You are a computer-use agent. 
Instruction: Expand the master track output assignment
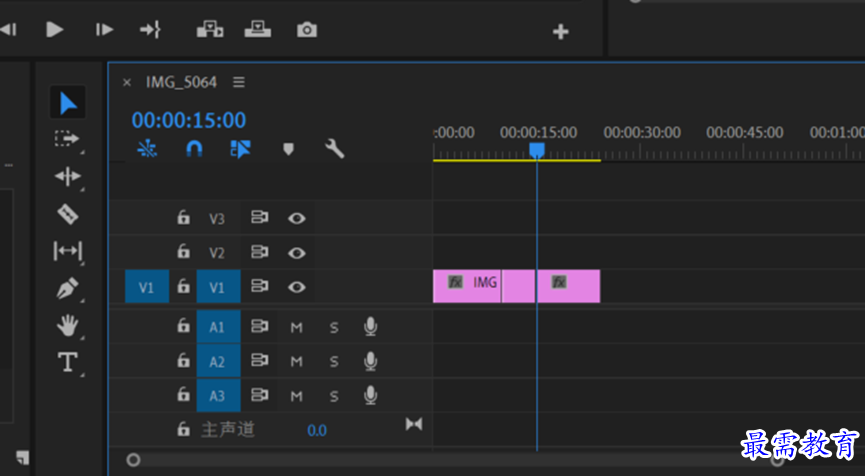[414, 424]
